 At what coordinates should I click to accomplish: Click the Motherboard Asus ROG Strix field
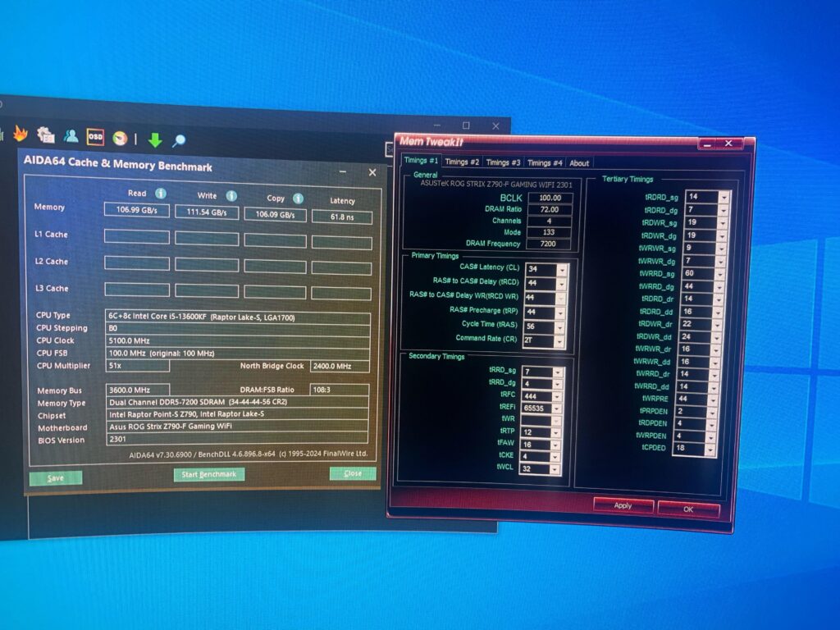click(x=237, y=427)
